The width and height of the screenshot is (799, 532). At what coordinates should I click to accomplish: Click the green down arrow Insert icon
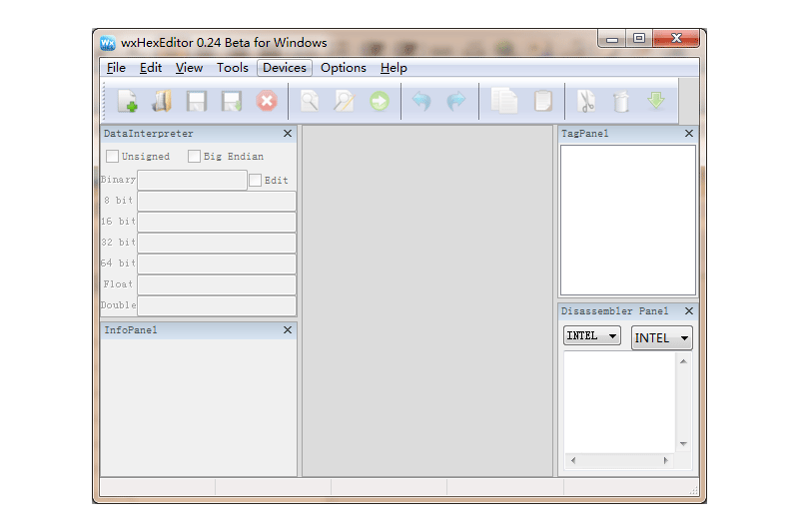coord(656,100)
